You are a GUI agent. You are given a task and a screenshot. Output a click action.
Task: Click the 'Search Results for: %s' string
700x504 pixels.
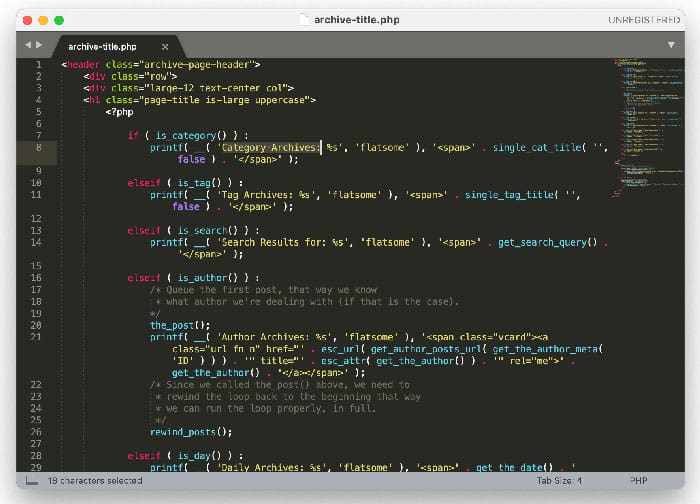[x=283, y=242]
